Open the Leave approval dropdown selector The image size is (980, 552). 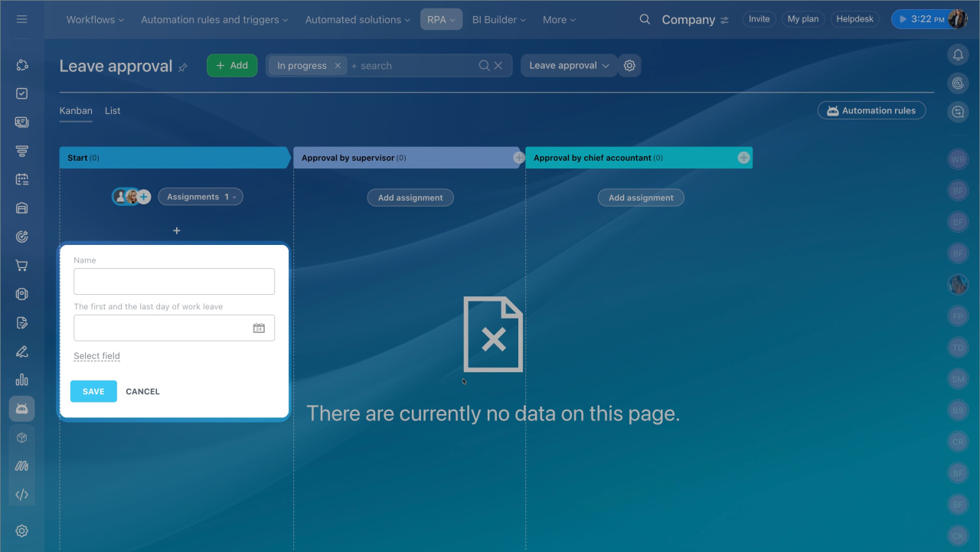coord(569,66)
